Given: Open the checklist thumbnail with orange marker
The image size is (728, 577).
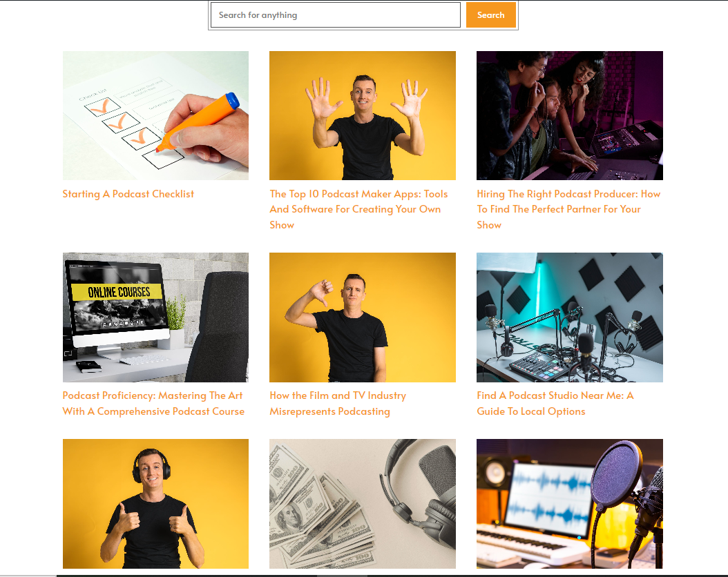Looking at the screenshot, I should pyautogui.click(x=155, y=115).
